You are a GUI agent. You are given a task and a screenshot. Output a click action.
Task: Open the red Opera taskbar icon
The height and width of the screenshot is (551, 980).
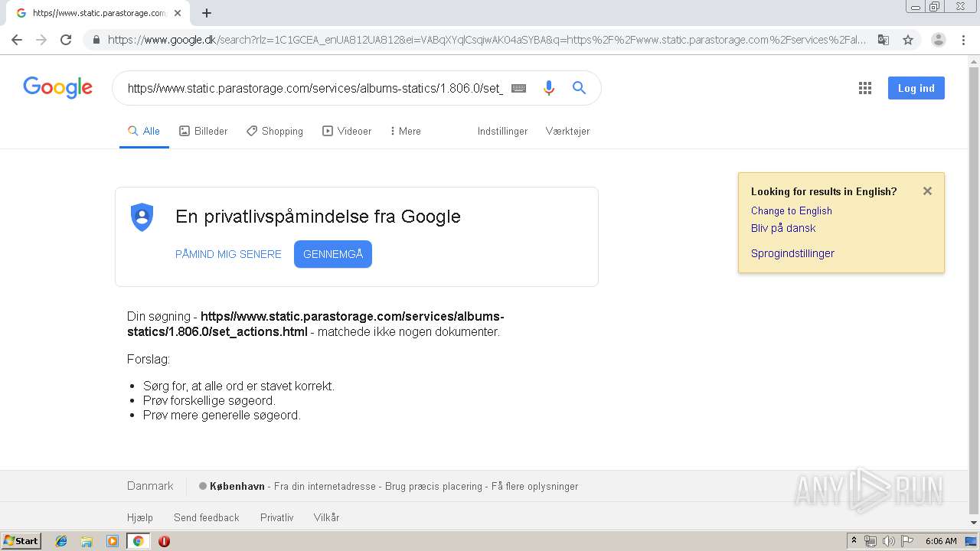pos(164,541)
